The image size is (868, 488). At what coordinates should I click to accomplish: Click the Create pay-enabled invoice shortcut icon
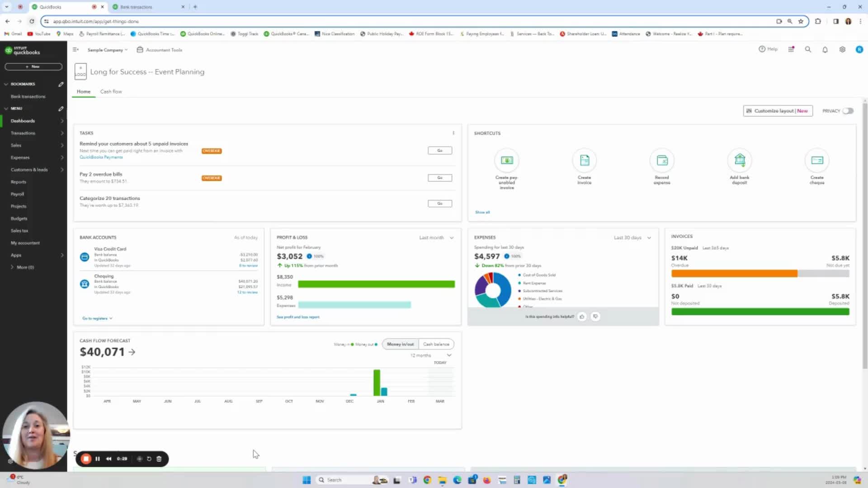507,160
